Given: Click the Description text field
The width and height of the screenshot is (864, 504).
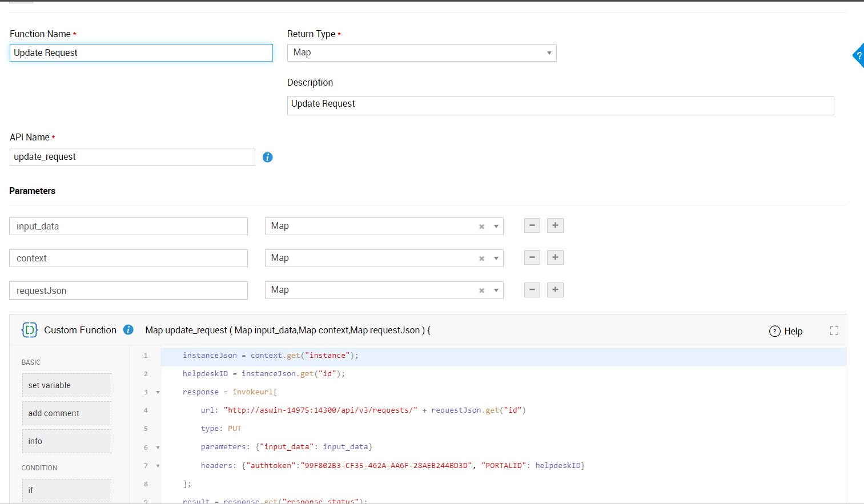Looking at the screenshot, I should pos(560,105).
